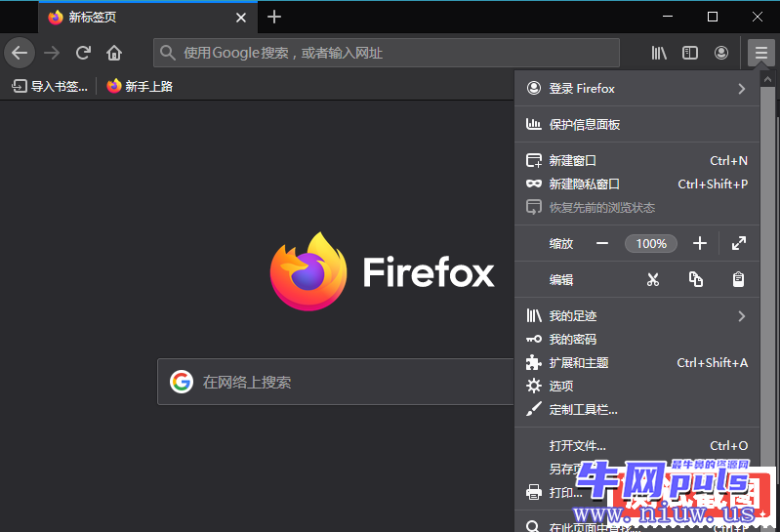Click the Google logo in the search box
This screenshot has height=532, width=780.
tap(182, 382)
